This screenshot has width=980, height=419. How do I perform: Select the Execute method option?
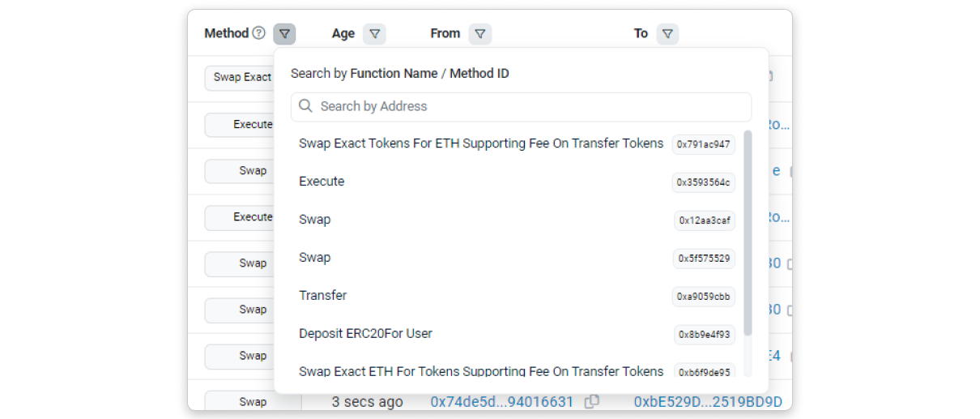point(322,182)
